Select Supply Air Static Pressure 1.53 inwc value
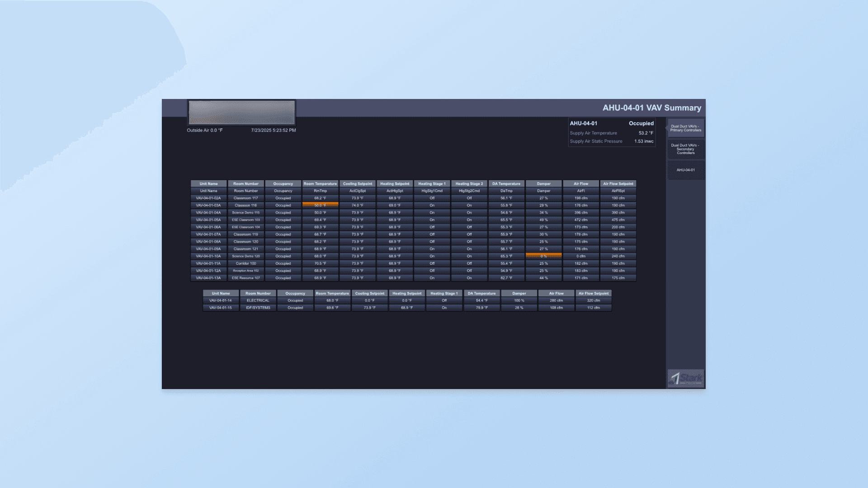Image resolution: width=868 pixels, height=488 pixels. point(643,141)
